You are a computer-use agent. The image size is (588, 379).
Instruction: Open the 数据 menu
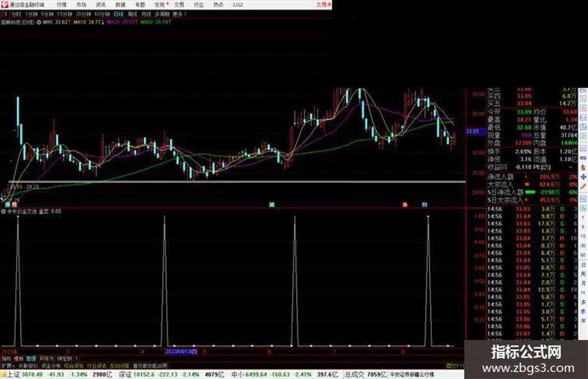tap(120, 4)
